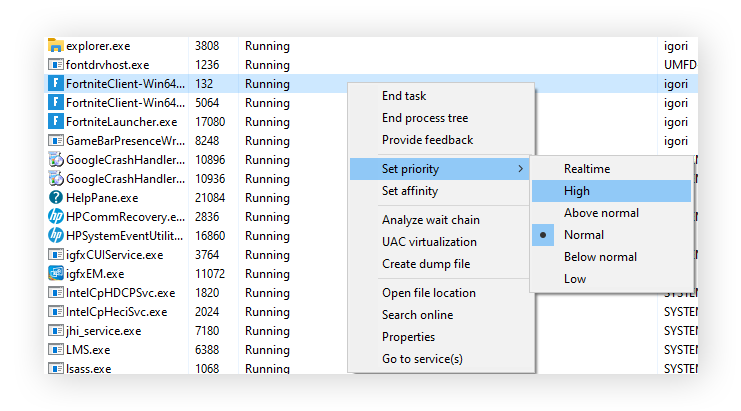Viewport: 741px width, 411px height.
Task: Click the HelpPane.exe question mark icon
Action: [x=56, y=198]
